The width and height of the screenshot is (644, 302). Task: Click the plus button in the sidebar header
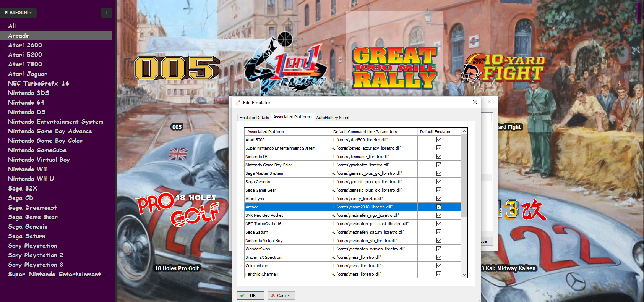(x=107, y=13)
